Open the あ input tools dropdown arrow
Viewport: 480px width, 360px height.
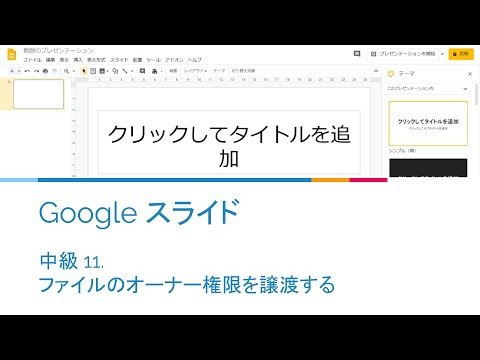(161, 71)
